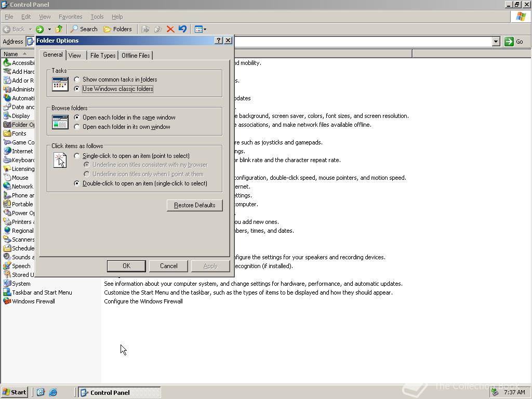Click the green Forward arrow icon
Image resolution: width=532 pixels, height=399 pixels.
(39, 29)
